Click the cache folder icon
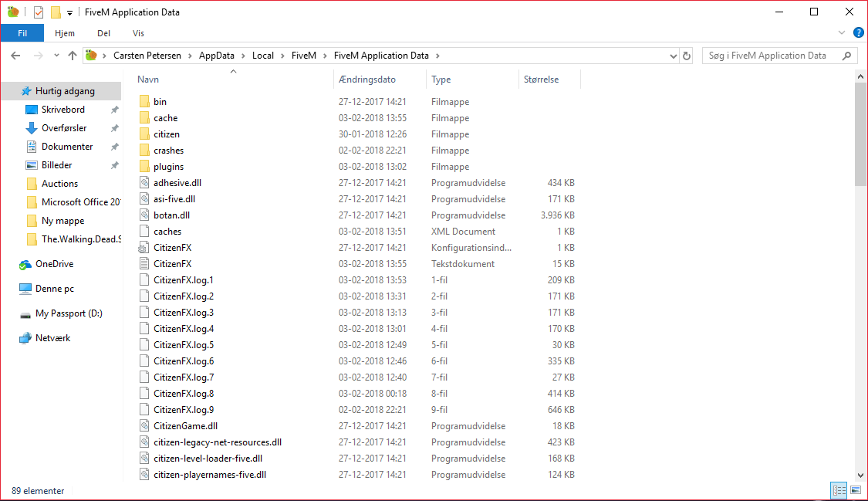 point(144,117)
